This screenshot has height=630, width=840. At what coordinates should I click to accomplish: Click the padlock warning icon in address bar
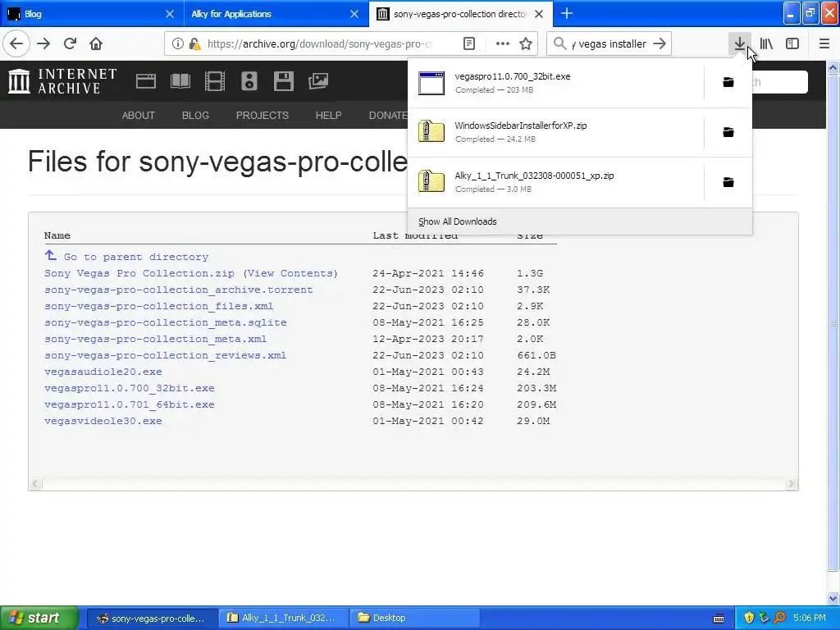click(x=194, y=44)
